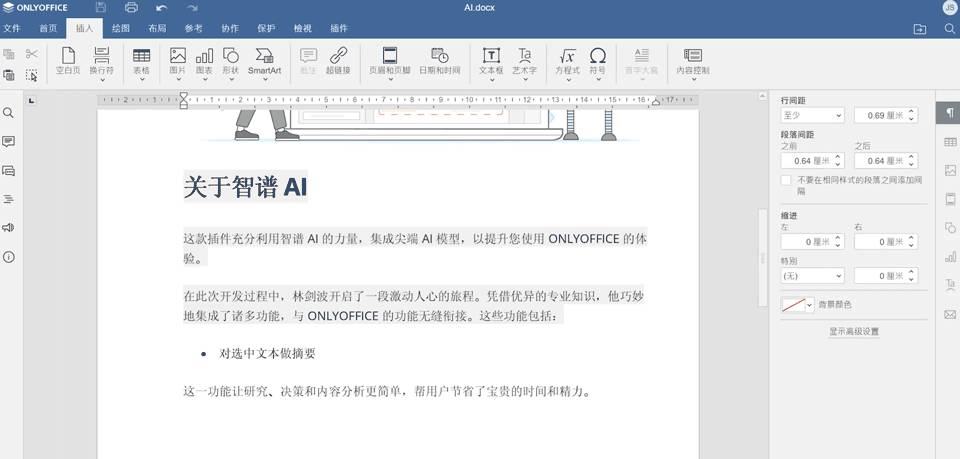Insert date and time (日期和时间)
The image size is (960, 459).
440,61
